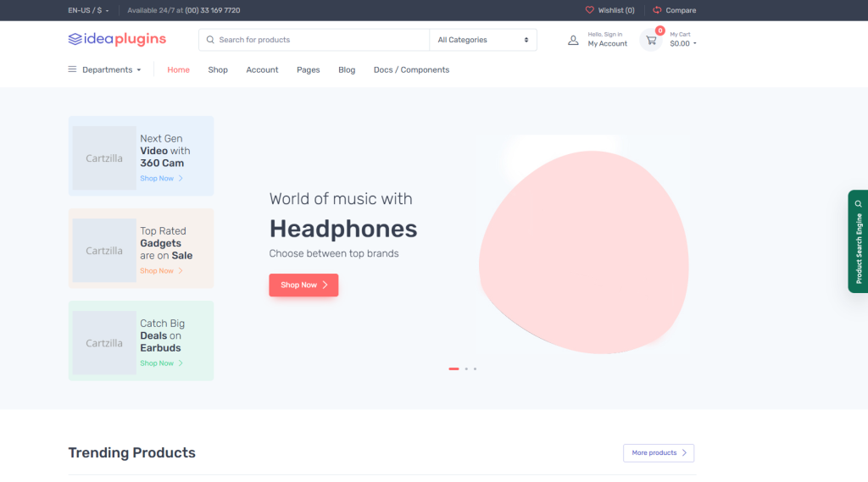The height and width of the screenshot is (482, 868).
Task: Open the All Categories dropdown
Action: click(x=482, y=40)
